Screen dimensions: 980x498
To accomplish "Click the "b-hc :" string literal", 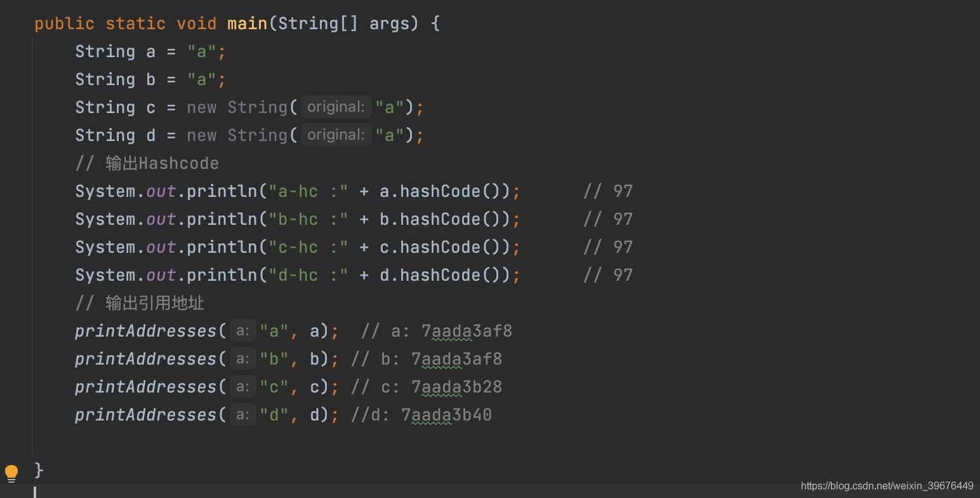I will click(x=308, y=220).
